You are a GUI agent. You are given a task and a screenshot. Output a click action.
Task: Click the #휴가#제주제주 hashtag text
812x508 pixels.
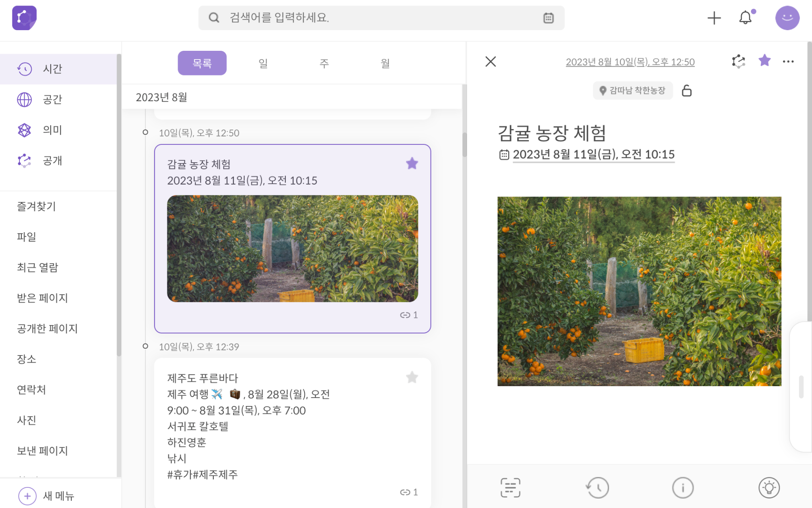pos(203,474)
